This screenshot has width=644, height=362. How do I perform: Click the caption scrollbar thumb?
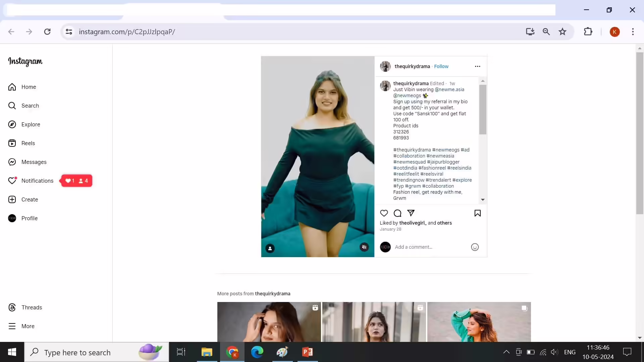click(x=483, y=110)
